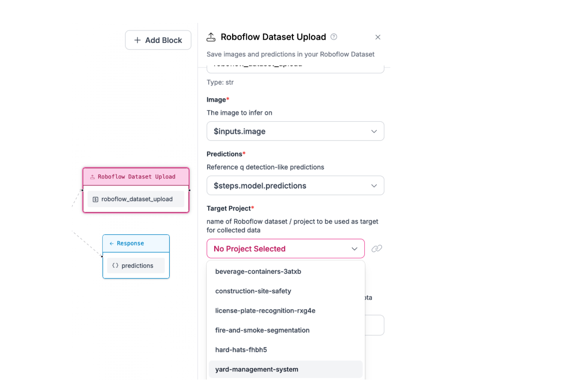Select the Response block header
This screenshot has height=392, width=576.
pyautogui.click(x=136, y=243)
